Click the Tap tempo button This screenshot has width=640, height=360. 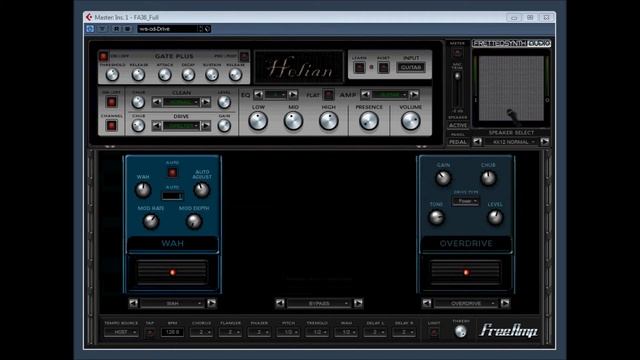150,332
